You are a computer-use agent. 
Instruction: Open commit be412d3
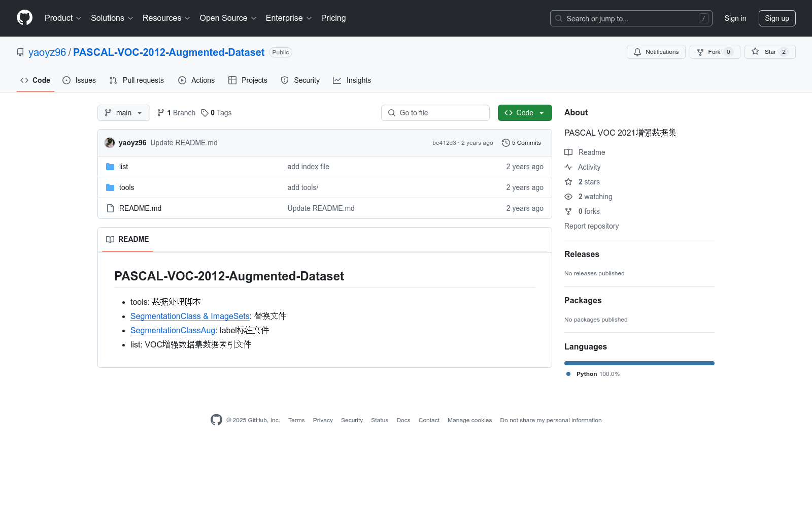(x=444, y=143)
